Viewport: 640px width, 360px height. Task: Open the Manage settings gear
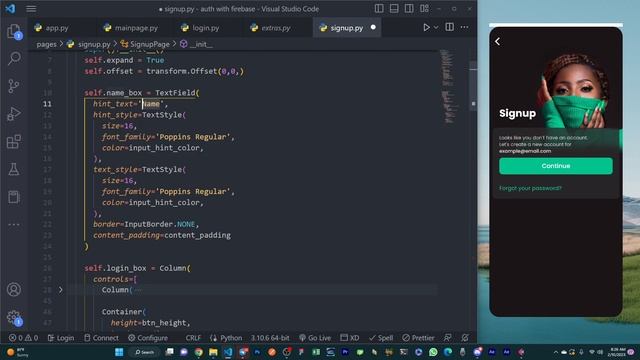(14, 317)
